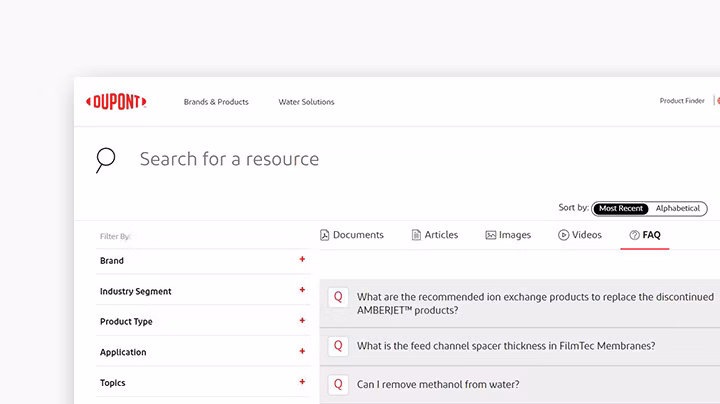Click the Q icon beside FilmTec Membranes question
The image size is (720, 404).
(x=338, y=346)
